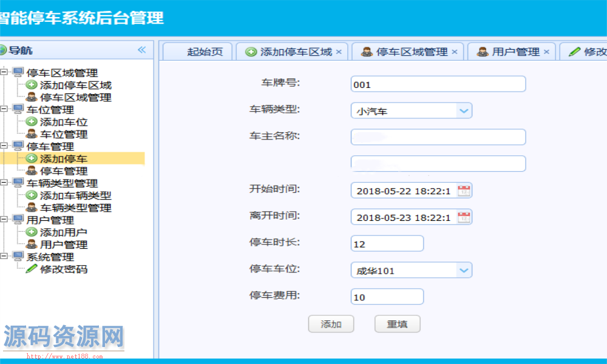The image size is (607, 364).
Task: Collapse the 导航 panel with double-arrow icon
Action: pyautogui.click(x=141, y=50)
